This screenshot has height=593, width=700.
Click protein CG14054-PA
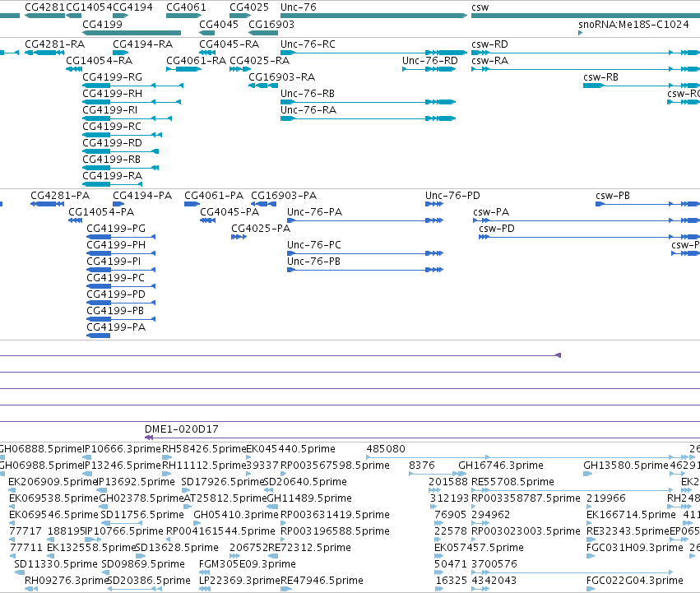coord(101,212)
